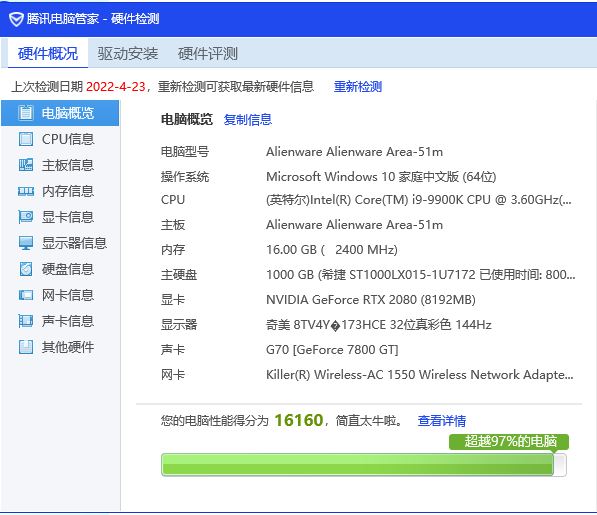Open the 其他硬件 sidebar entry
597x515 pixels.
(x=60, y=347)
